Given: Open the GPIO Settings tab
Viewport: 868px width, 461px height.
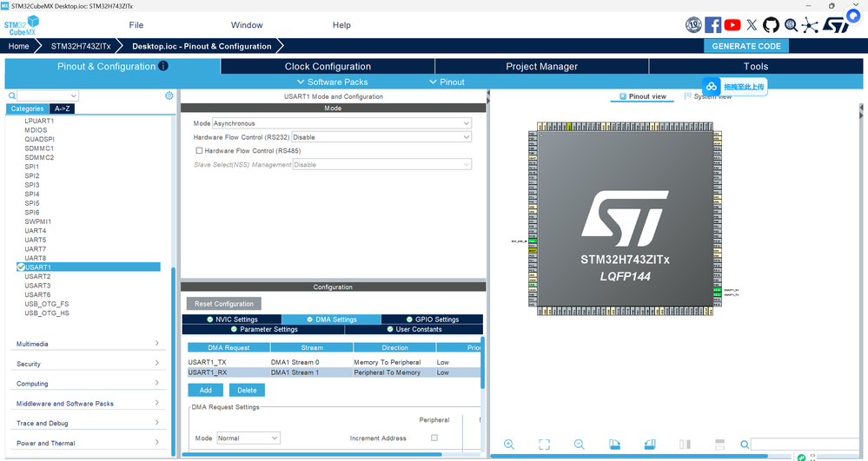Looking at the screenshot, I should click(433, 319).
